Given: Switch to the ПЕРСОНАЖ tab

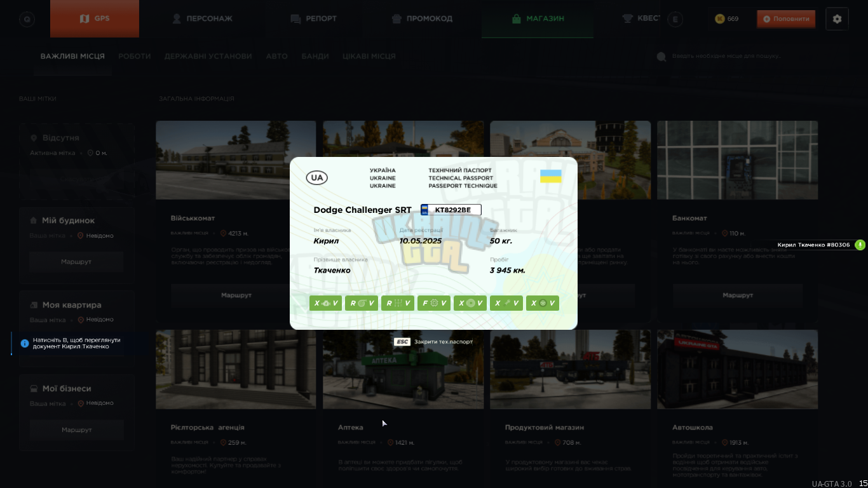Looking at the screenshot, I should pyautogui.click(x=202, y=18).
